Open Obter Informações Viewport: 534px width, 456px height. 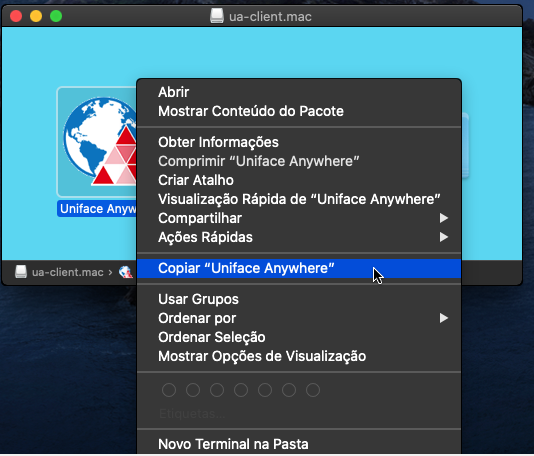coord(299,142)
